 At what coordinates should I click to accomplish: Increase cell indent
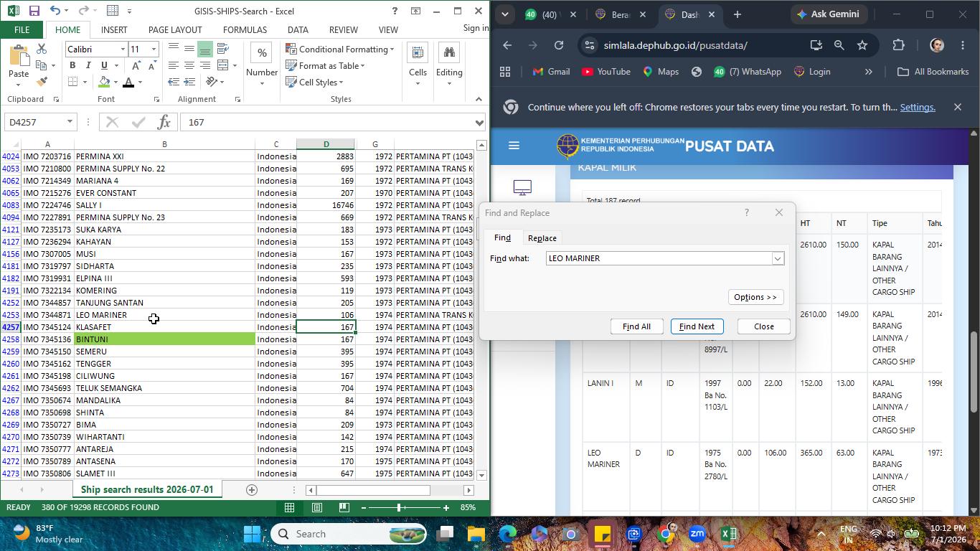pyautogui.click(x=189, y=82)
